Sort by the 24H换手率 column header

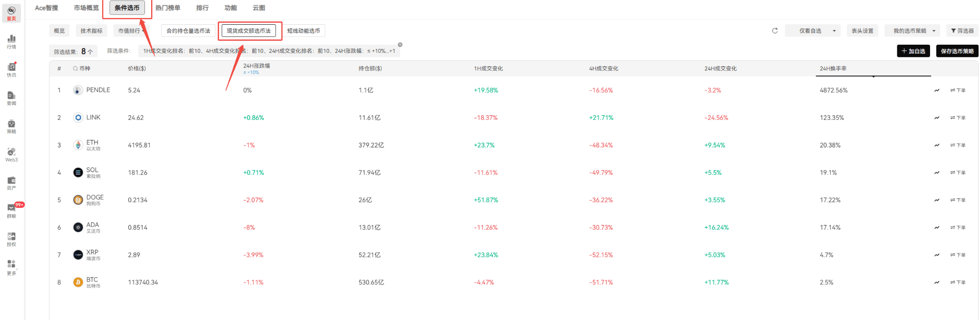click(833, 68)
